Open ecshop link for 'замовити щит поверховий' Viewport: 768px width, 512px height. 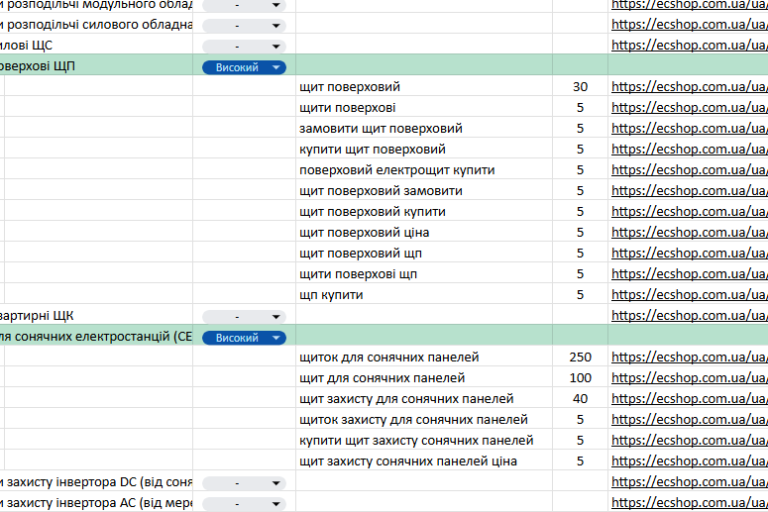tap(689, 128)
